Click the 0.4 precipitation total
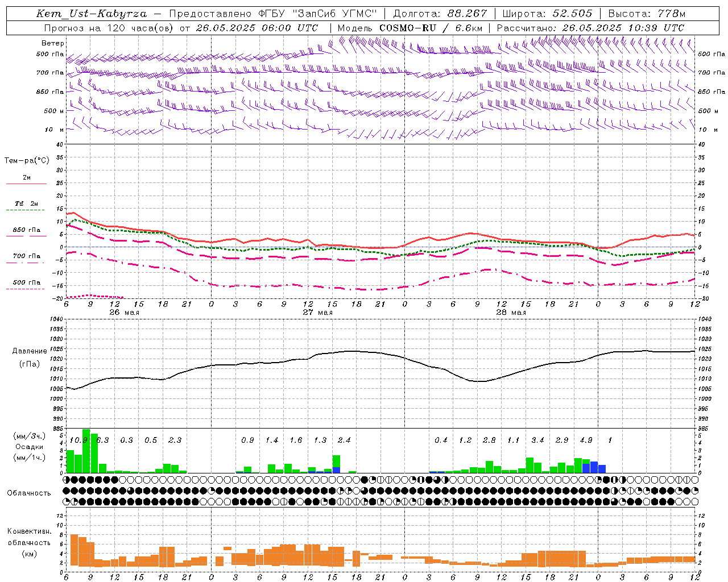Screen dimensions: 728x582 (x=441, y=440)
